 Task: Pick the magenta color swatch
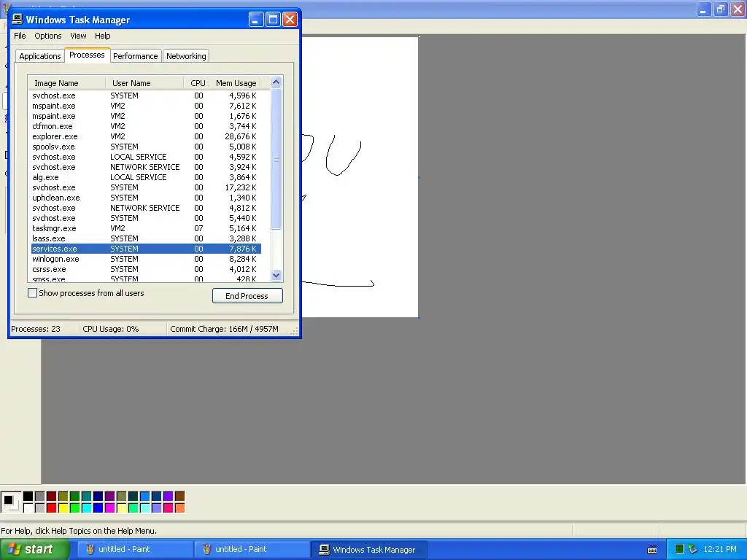[x=109, y=508]
